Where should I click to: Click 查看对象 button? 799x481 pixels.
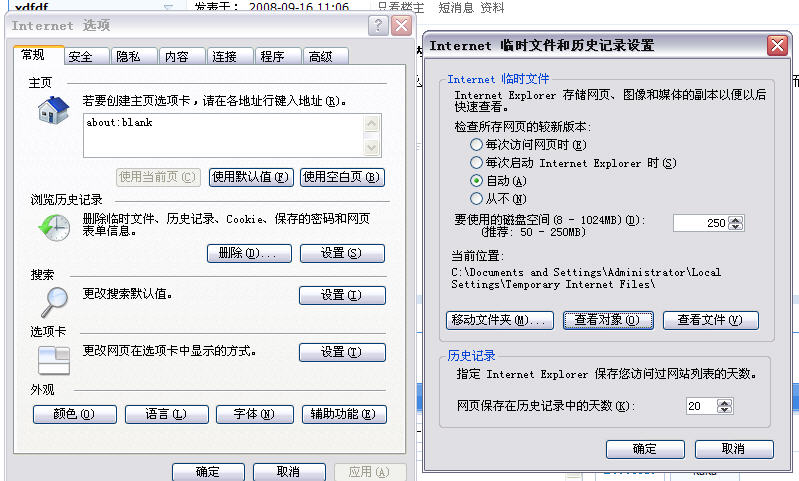click(608, 320)
